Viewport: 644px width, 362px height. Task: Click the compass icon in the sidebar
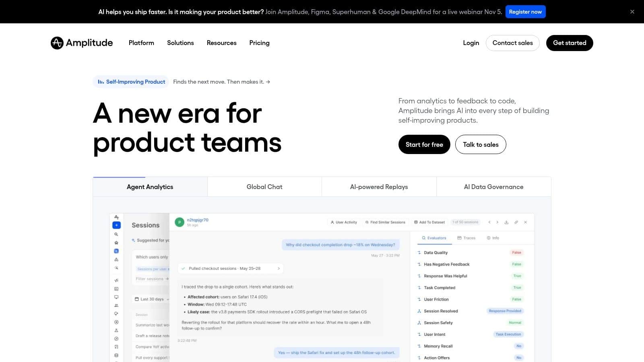pyautogui.click(x=116, y=339)
